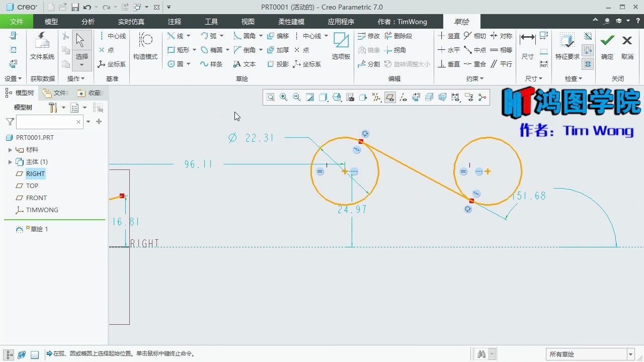Open 特征要求 feature requirements
This screenshot has height=362, width=644.
568,46
